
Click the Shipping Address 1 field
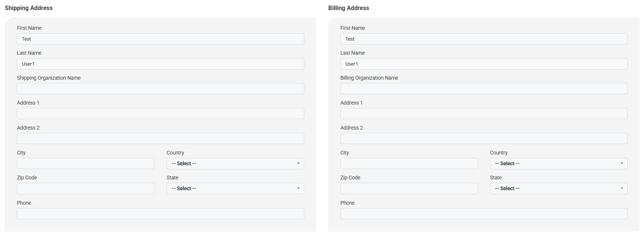(x=160, y=114)
